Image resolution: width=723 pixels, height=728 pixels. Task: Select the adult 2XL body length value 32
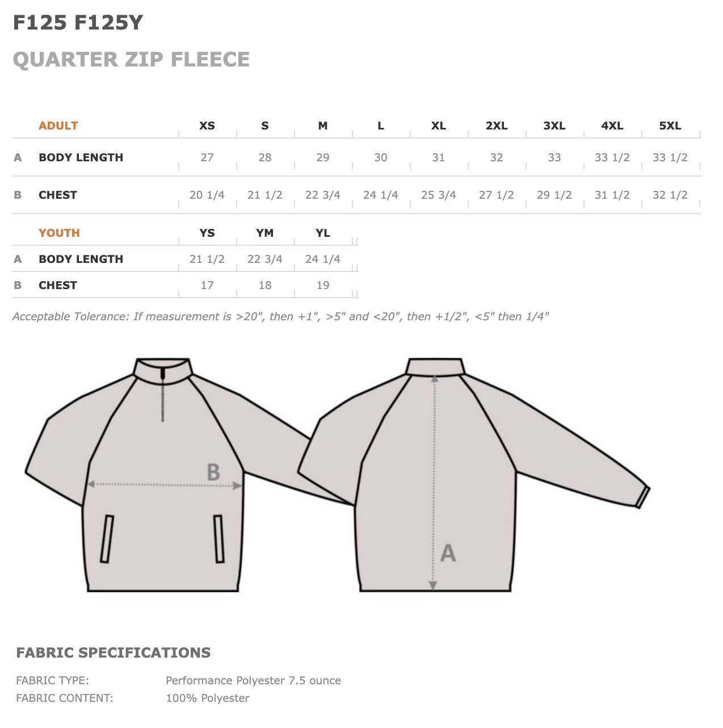(496, 158)
